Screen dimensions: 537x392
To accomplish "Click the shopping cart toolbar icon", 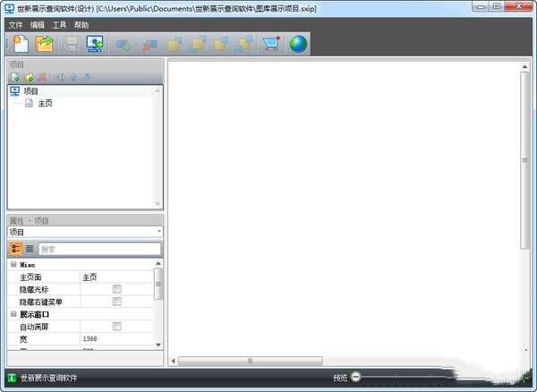I will (x=269, y=43).
